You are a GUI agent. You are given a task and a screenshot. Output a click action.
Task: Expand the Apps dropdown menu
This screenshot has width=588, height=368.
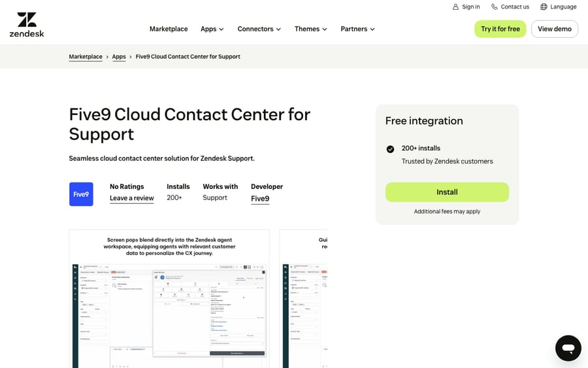212,29
